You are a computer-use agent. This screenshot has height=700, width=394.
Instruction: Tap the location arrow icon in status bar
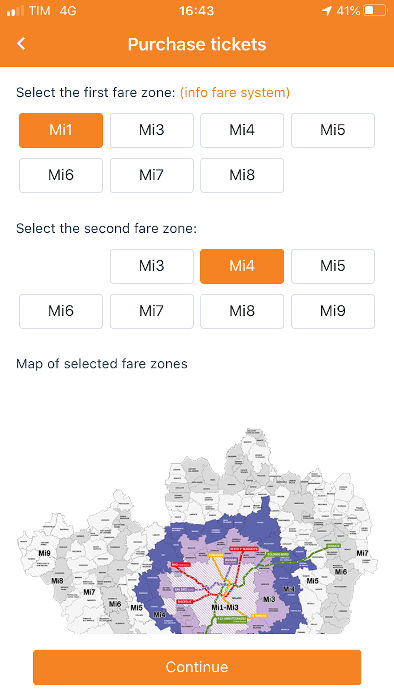[327, 11]
